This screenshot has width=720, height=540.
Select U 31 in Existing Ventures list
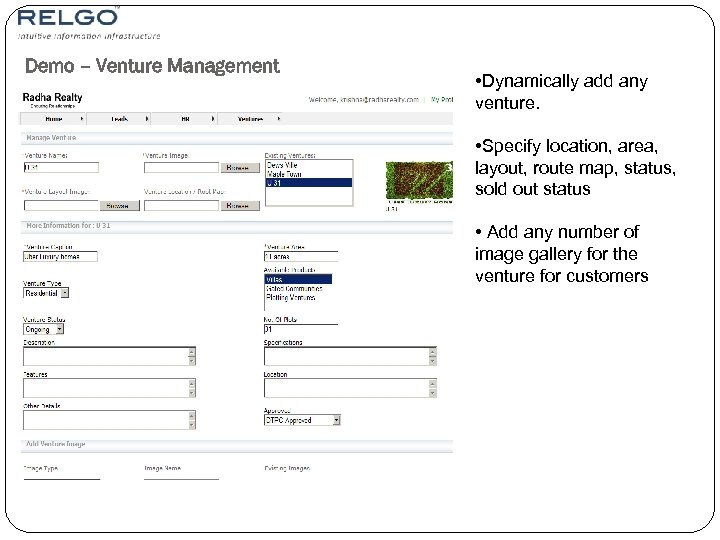[309, 183]
